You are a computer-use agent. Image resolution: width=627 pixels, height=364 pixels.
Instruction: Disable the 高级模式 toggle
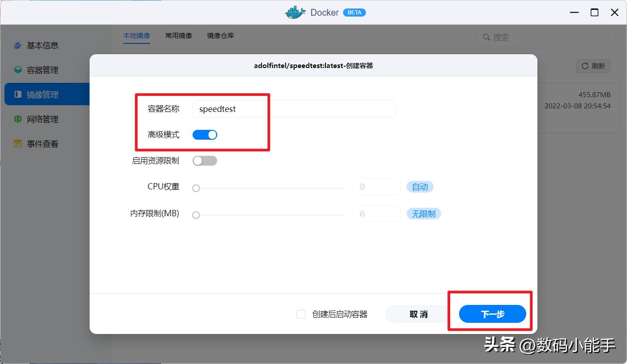tap(205, 134)
